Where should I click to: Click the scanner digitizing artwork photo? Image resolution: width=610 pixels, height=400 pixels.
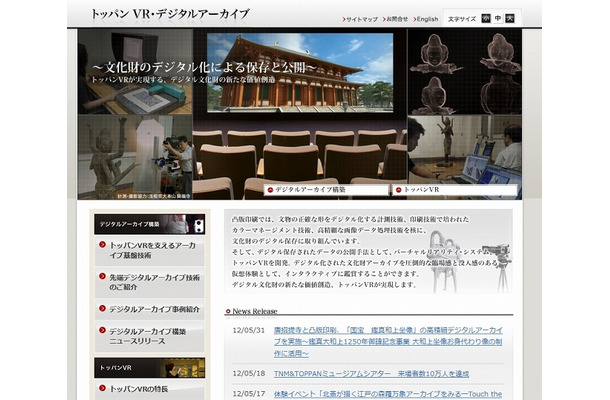(135, 72)
